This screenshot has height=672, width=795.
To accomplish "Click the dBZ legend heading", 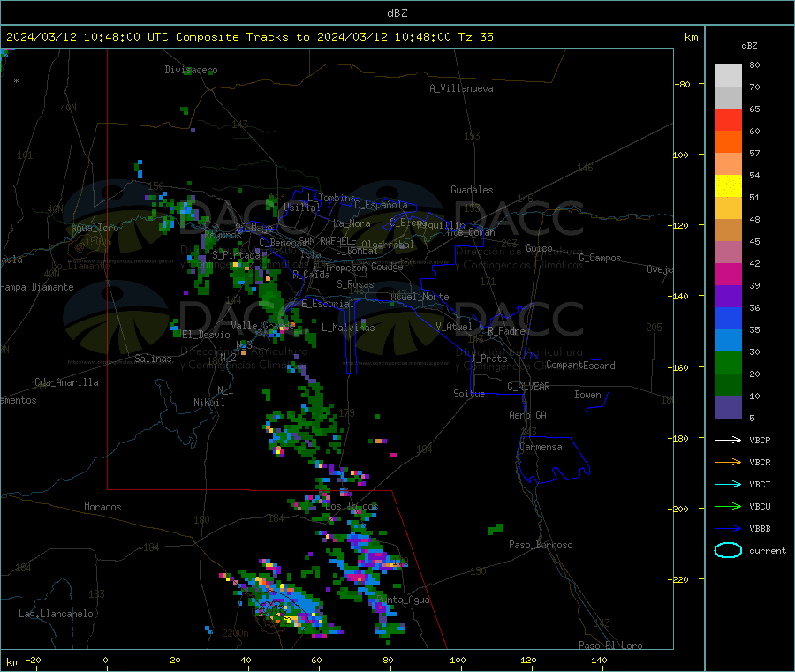I will click(x=749, y=46).
